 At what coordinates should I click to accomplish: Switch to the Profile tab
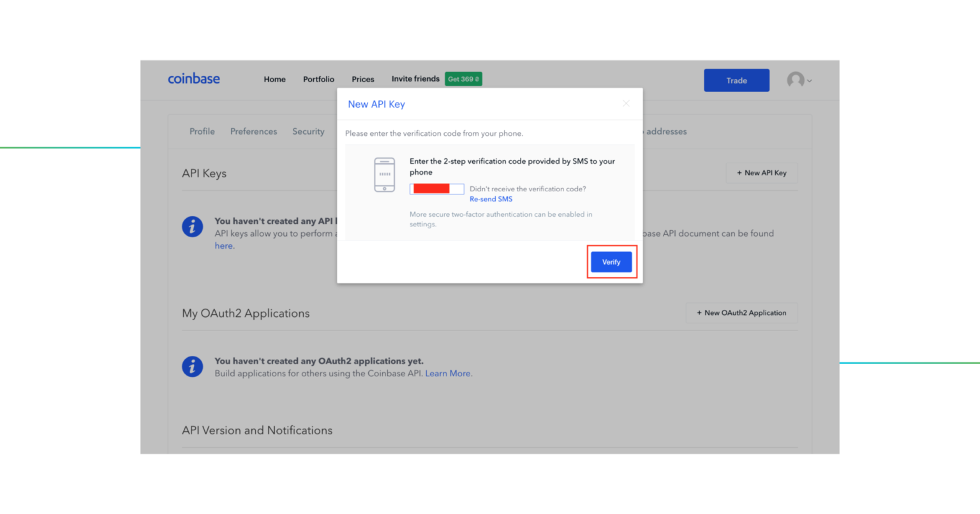202,131
